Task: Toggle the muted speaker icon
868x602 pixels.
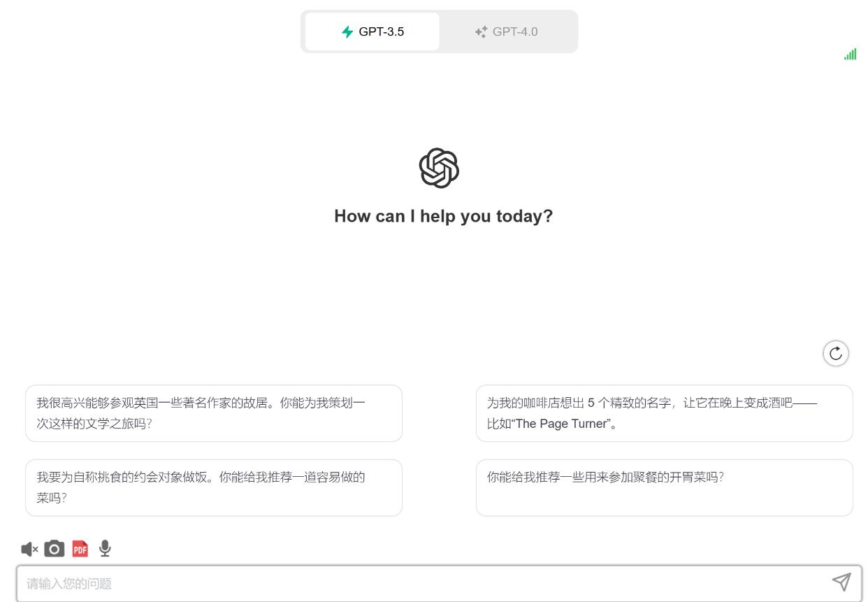Action: [29, 549]
